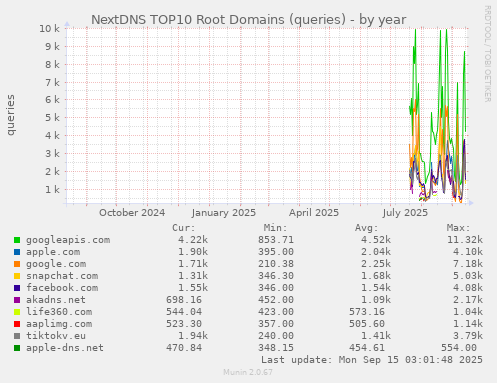
Task: Select the life360.com legend label
Action: (59, 312)
